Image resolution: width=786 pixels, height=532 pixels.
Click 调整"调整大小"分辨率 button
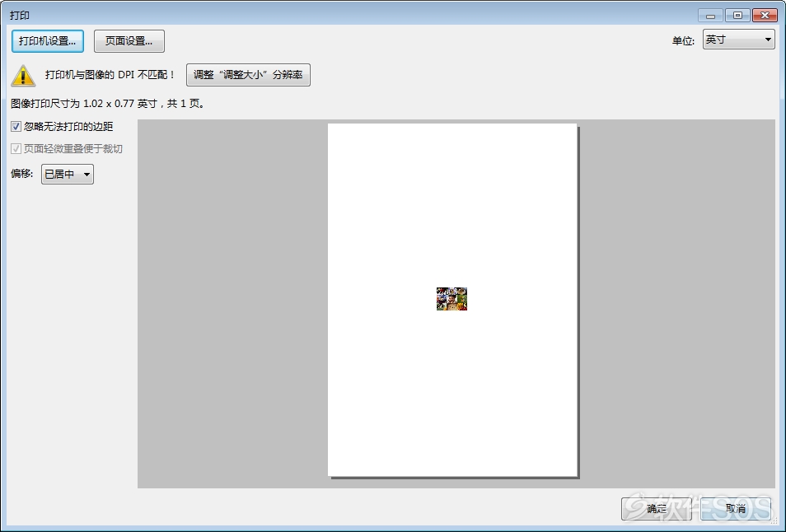coord(248,75)
